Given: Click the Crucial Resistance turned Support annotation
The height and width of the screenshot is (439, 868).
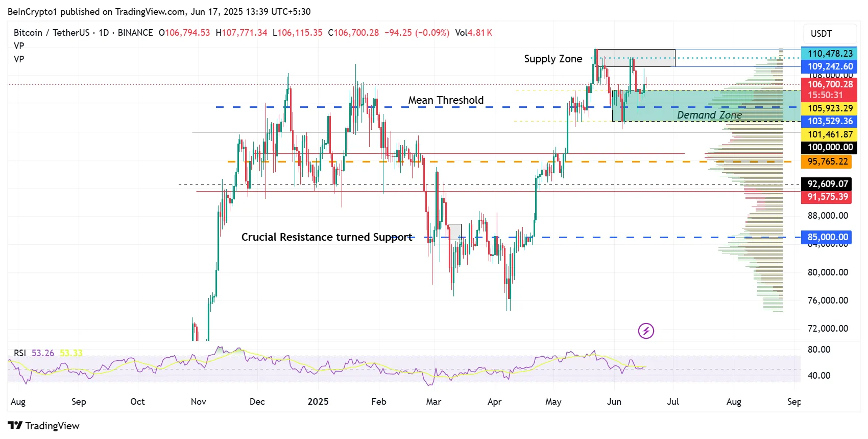Looking at the screenshot, I should (327, 237).
